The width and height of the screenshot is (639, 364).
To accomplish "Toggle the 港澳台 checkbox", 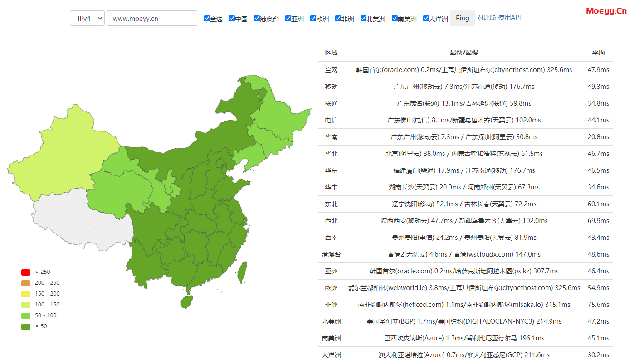I will (x=257, y=19).
